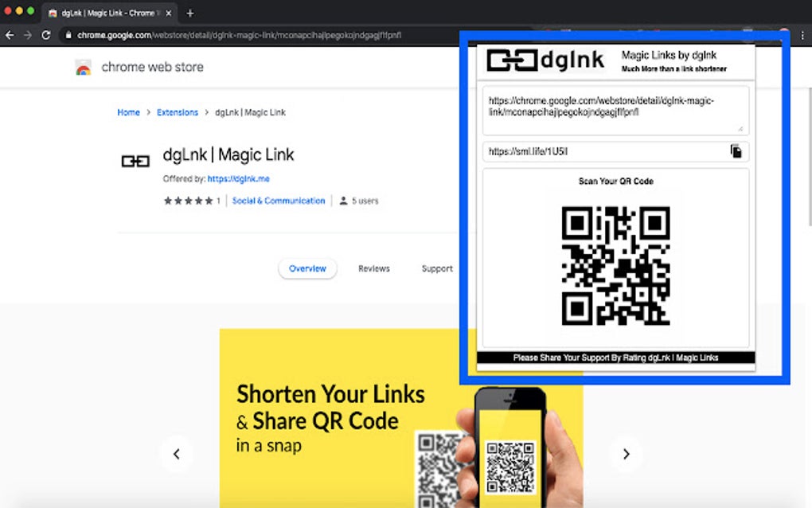This screenshot has height=508, width=812.
Task: Click the five-star rating
Action: click(189, 201)
